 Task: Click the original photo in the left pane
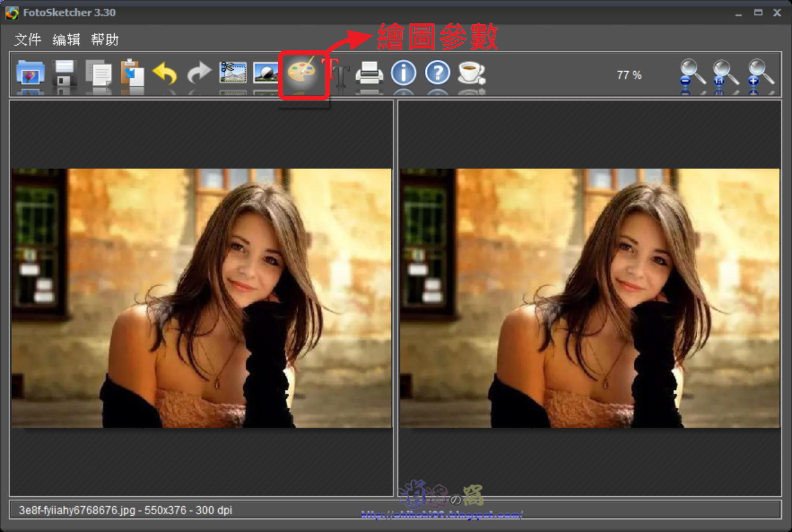(x=200, y=299)
